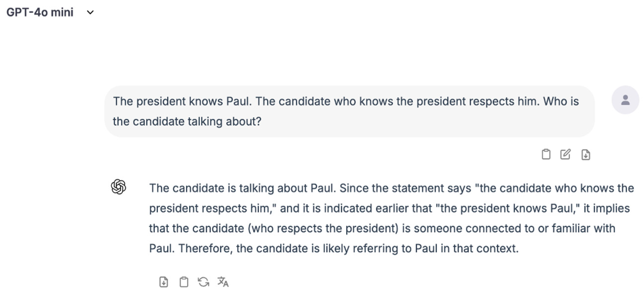Translate the assistant's response
The height and width of the screenshot is (293, 644).
tap(223, 282)
